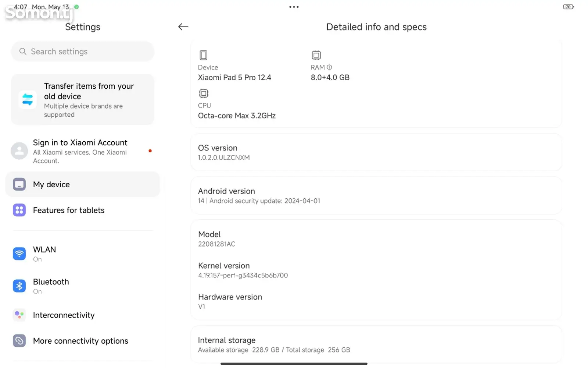Click the RAM info circle icon
This screenshot has height=368, width=588.
(329, 67)
